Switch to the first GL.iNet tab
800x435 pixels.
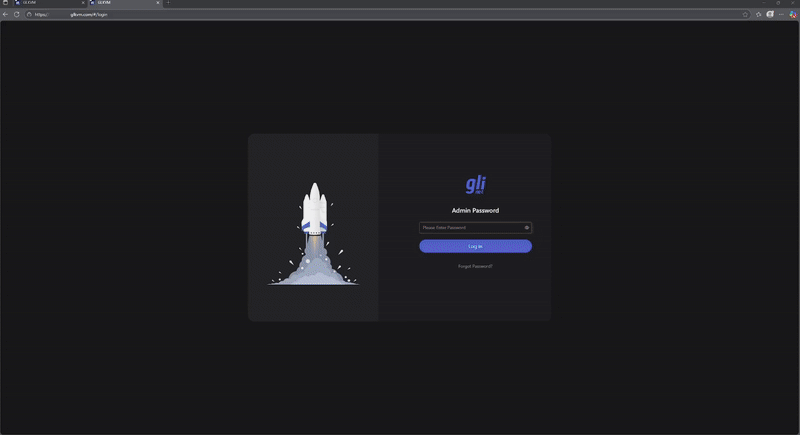tap(45, 4)
